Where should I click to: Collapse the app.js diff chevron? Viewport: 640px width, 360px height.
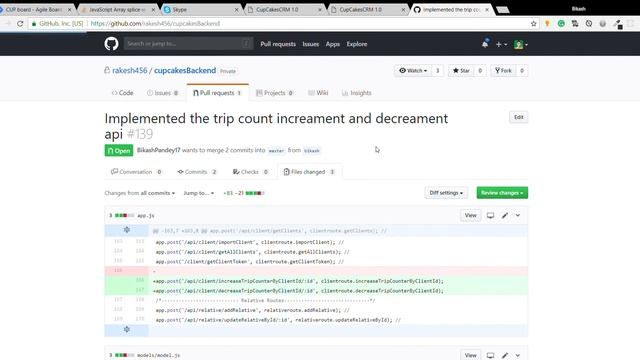(x=518, y=215)
